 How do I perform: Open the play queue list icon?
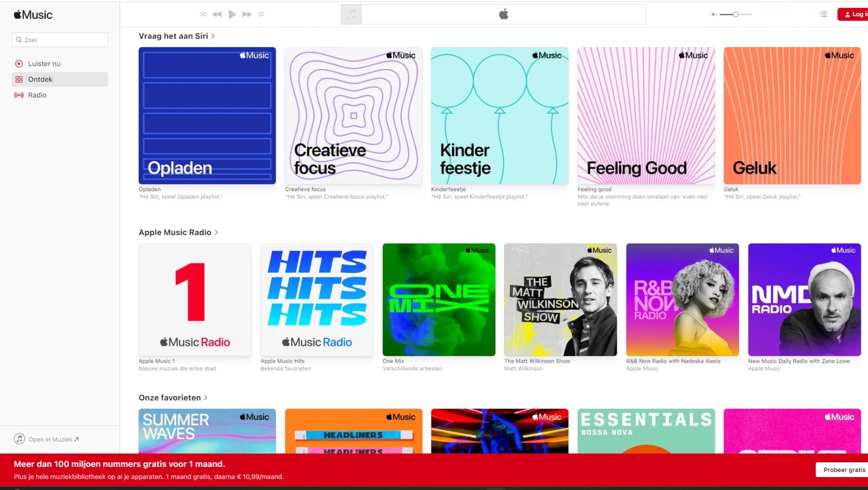coord(823,14)
